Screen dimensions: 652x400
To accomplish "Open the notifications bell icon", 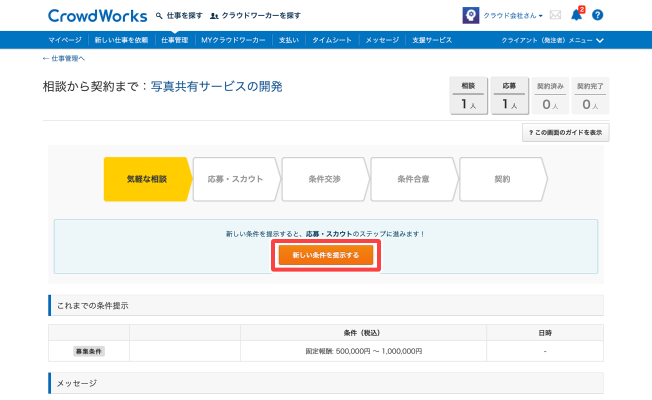I will click(576, 16).
